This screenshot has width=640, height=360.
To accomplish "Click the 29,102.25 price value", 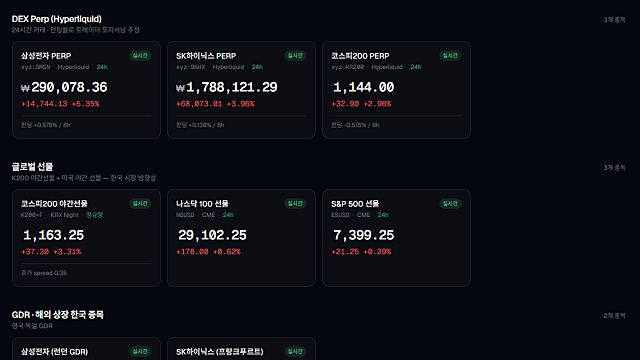I will tap(212, 235).
